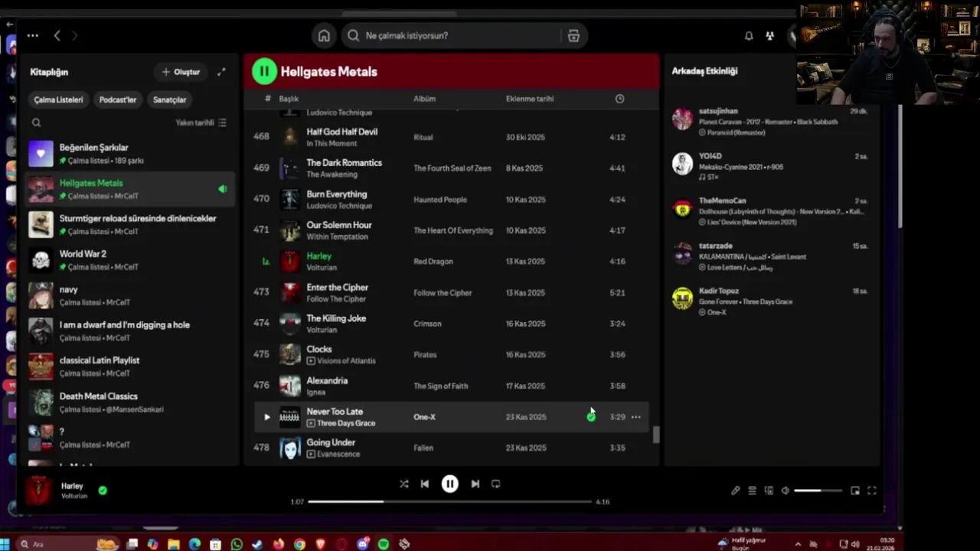The height and width of the screenshot is (551, 980).
Task: Enter full screen player icon
Action: click(871, 491)
